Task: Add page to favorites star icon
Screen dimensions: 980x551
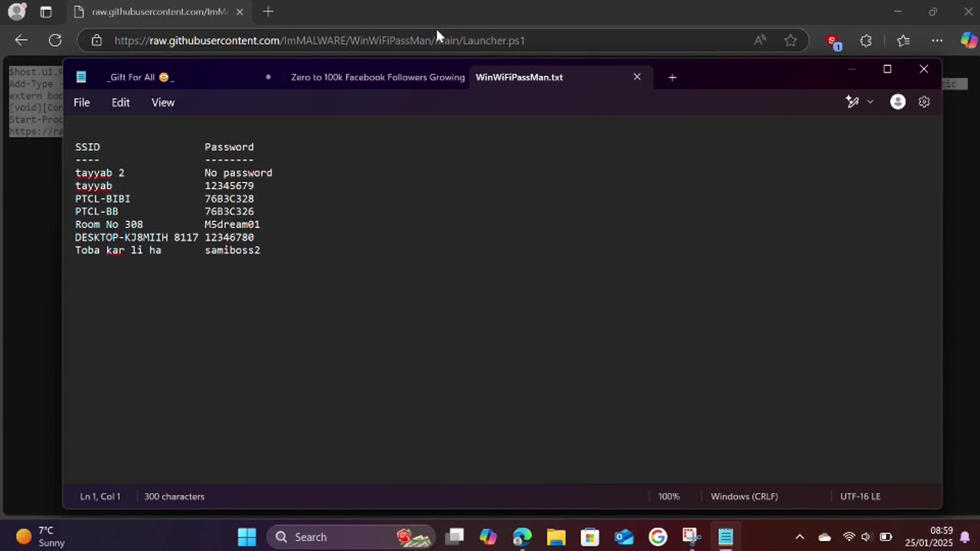Action: click(x=791, y=41)
